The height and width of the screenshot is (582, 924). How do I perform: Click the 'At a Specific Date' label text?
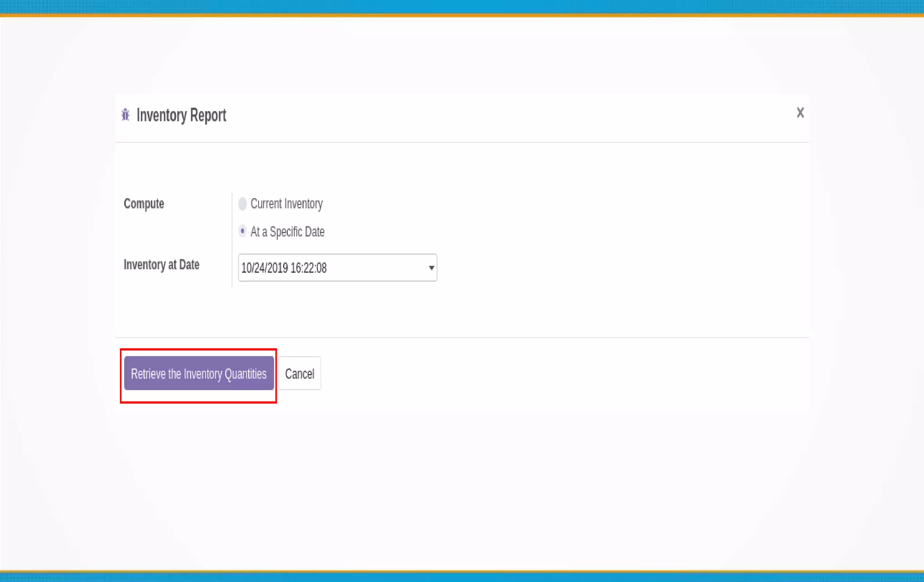(287, 232)
